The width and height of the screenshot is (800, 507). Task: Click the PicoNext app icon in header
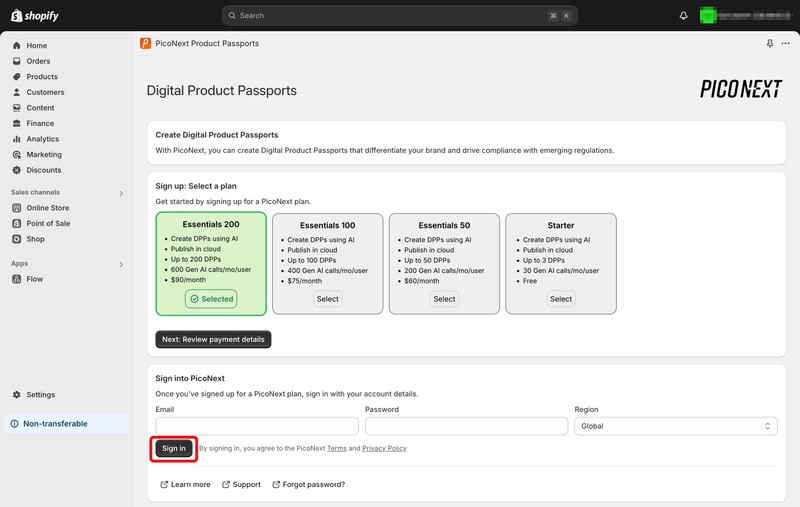click(146, 43)
